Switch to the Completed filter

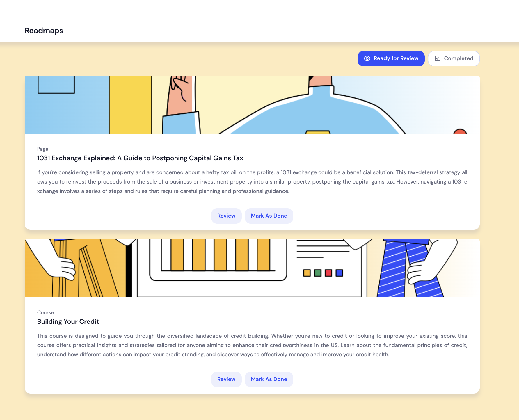click(x=454, y=58)
